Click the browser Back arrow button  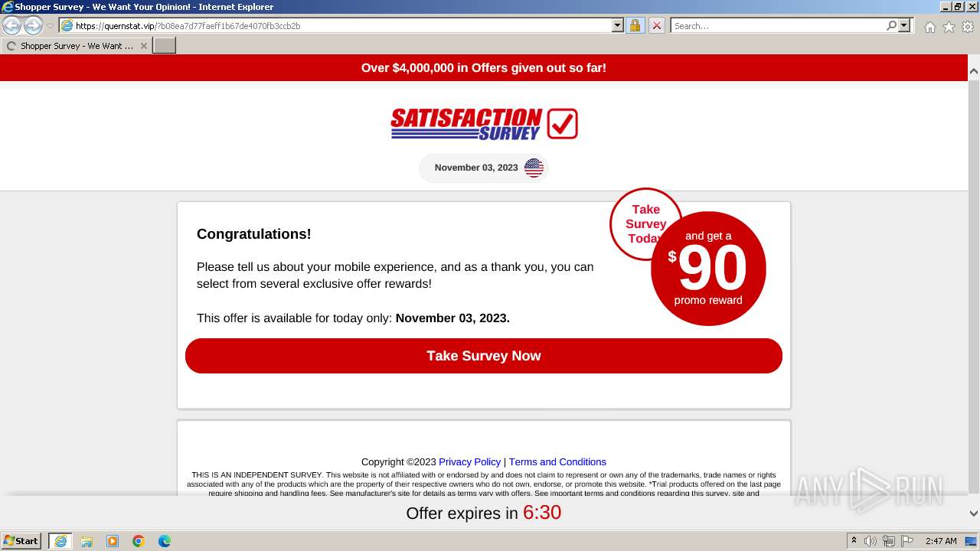coord(12,26)
